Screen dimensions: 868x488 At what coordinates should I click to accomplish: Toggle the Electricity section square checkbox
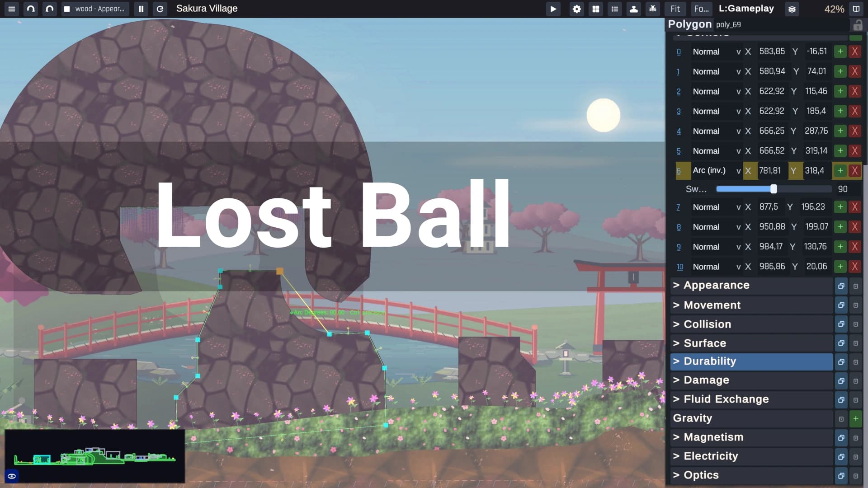coord(855,457)
